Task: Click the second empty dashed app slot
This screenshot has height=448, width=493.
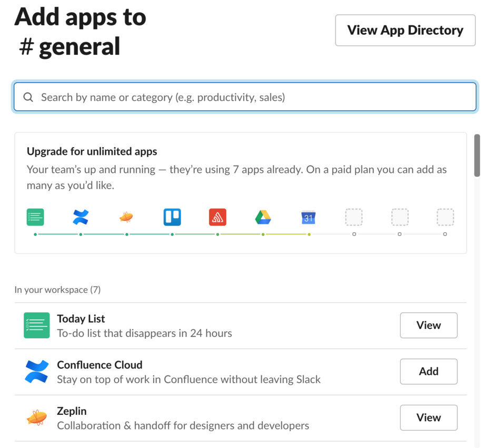Action: [x=400, y=217]
